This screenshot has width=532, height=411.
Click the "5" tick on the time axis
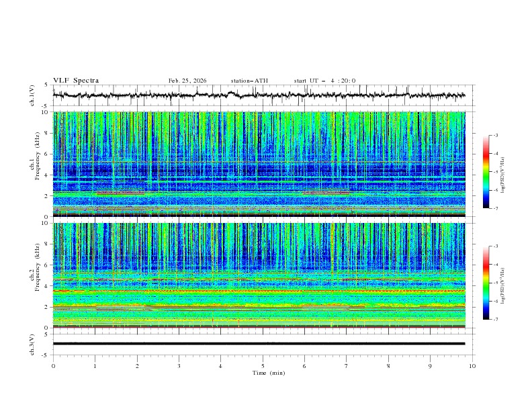click(263, 366)
